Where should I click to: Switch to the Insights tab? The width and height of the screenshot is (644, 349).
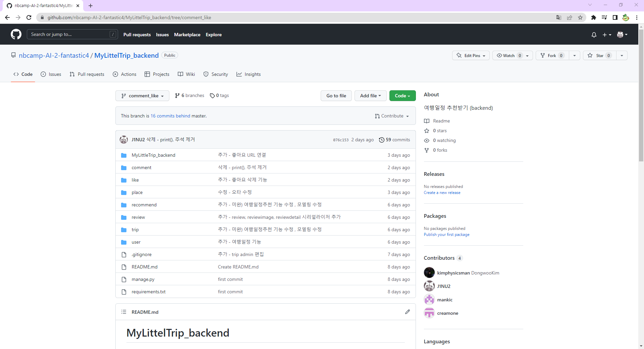[249, 74]
